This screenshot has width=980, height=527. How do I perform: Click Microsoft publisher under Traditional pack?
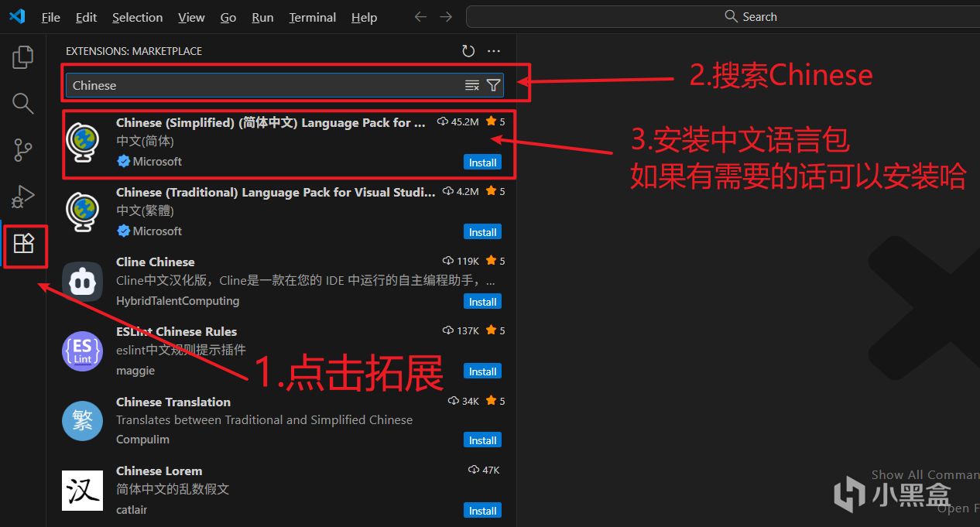(x=157, y=231)
